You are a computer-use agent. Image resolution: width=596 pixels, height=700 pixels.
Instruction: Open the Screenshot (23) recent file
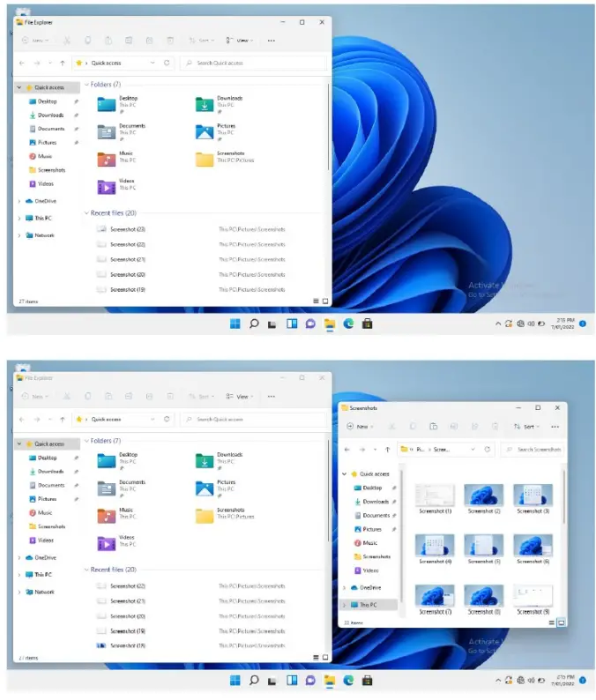click(128, 229)
